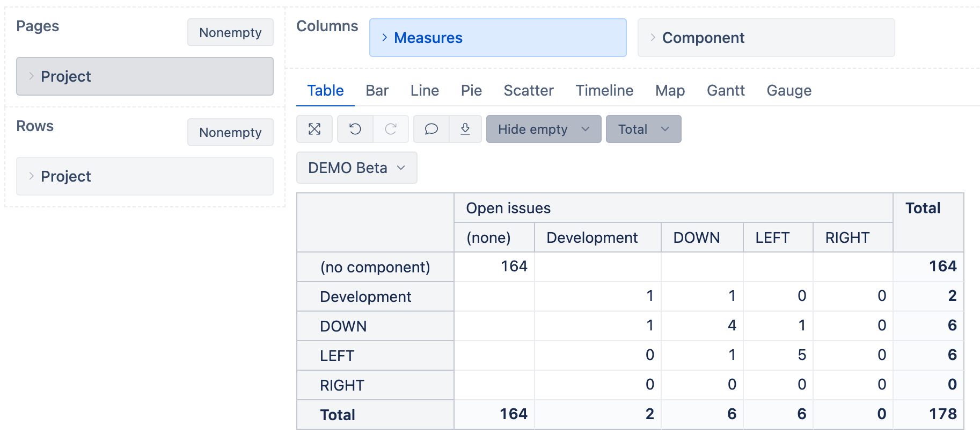Click the export download icon

point(465,129)
